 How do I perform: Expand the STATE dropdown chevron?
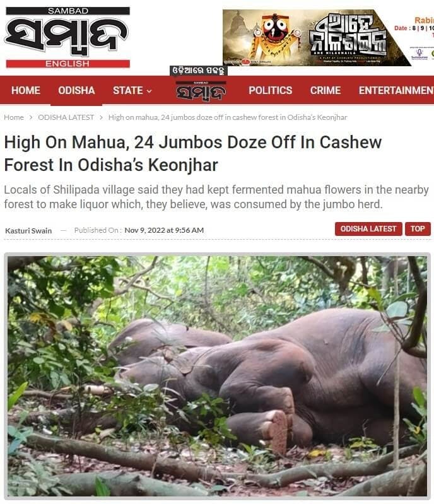point(149,91)
